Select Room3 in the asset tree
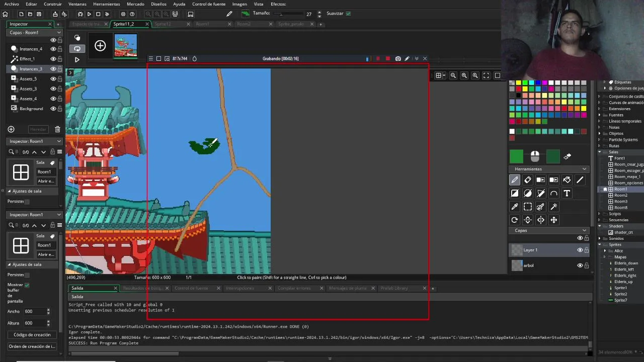Screen dimensions: 644x362 pyautogui.click(x=621, y=201)
